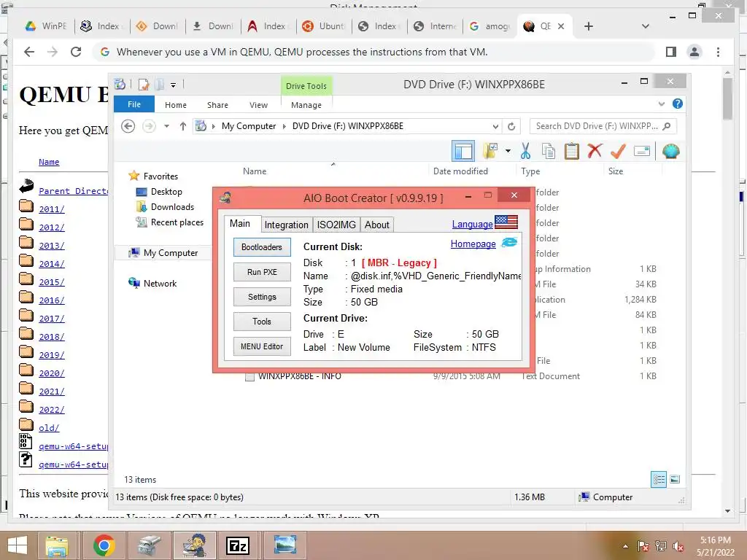Open Explorer help question mark icon
This screenshot has width=747, height=560.
pyautogui.click(x=678, y=104)
